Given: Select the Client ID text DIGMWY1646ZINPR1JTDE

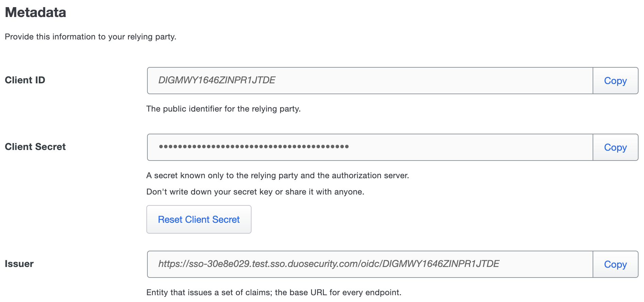Looking at the screenshot, I should 217,81.
